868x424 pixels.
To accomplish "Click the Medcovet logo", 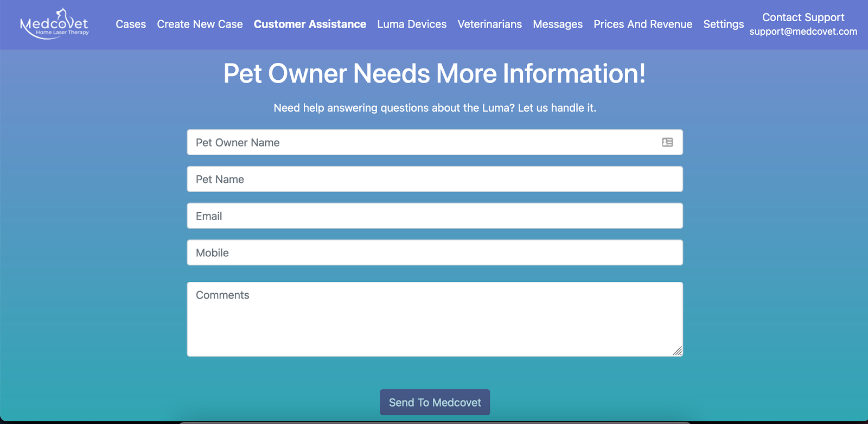I will [54, 24].
